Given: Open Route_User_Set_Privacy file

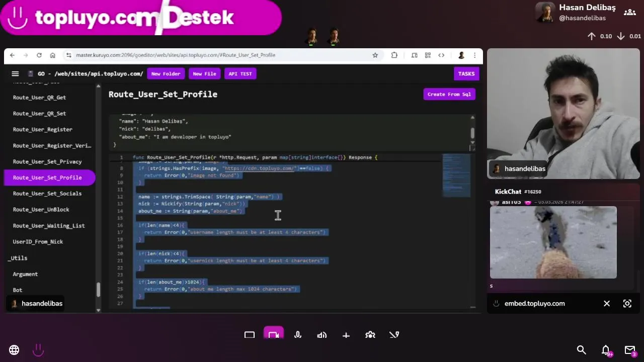Looking at the screenshot, I should (x=47, y=162).
